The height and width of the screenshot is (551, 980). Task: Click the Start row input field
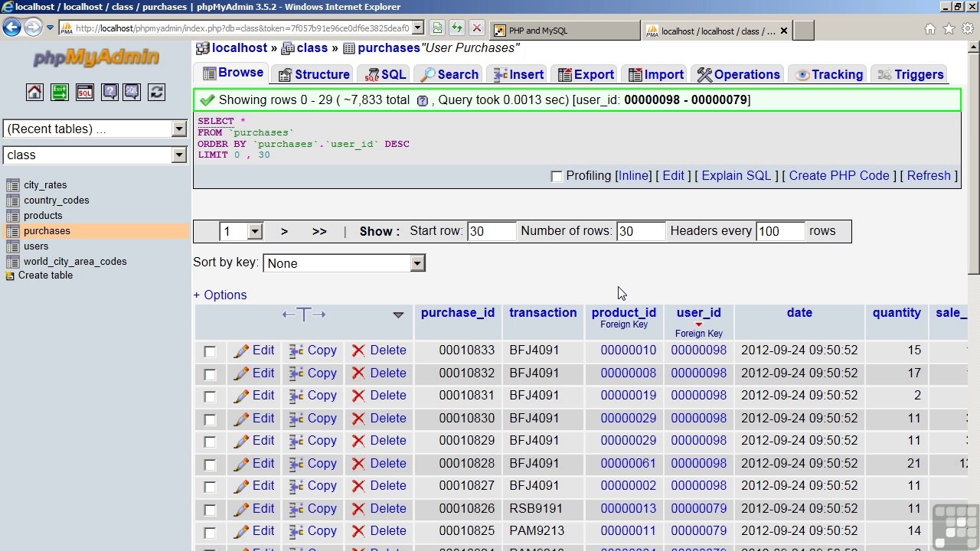tap(492, 231)
